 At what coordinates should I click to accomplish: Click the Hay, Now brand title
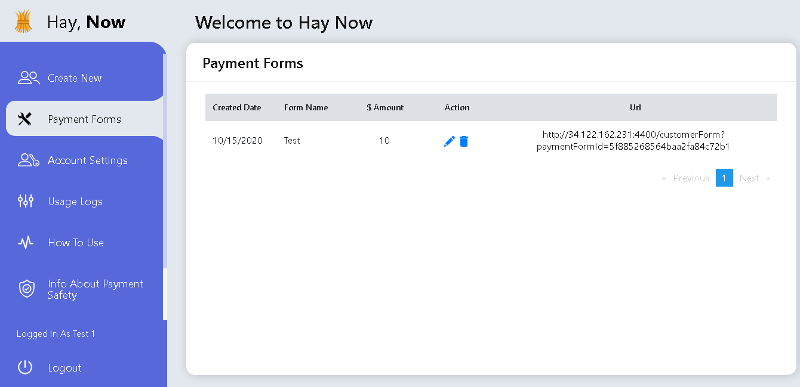[86, 22]
